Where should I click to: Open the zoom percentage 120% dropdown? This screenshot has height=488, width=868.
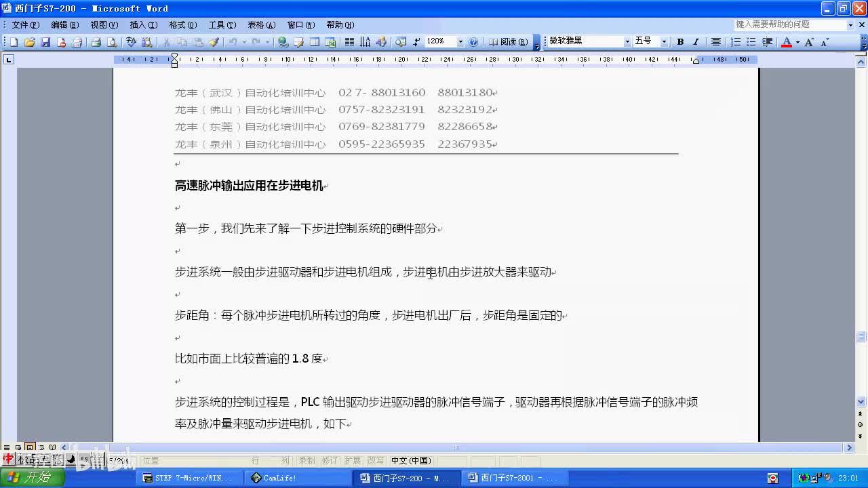pyautogui.click(x=460, y=42)
